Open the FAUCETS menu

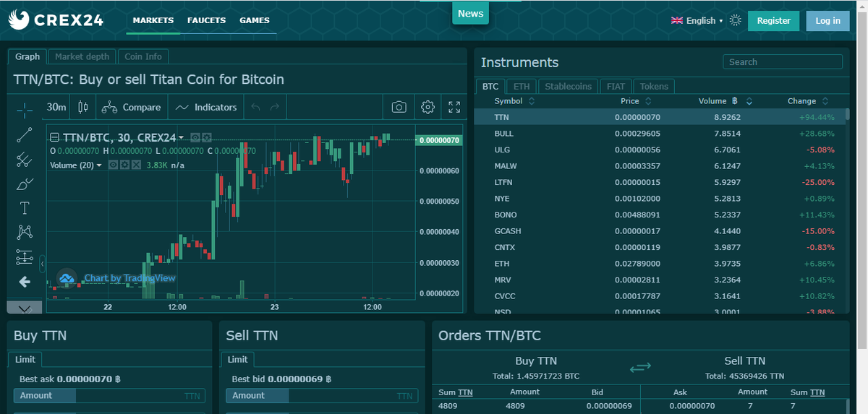pos(207,20)
